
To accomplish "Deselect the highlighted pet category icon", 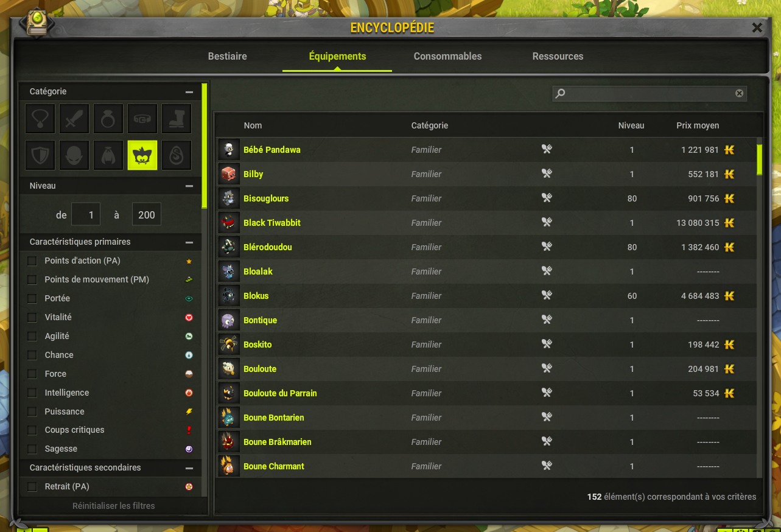I will pyautogui.click(x=142, y=155).
